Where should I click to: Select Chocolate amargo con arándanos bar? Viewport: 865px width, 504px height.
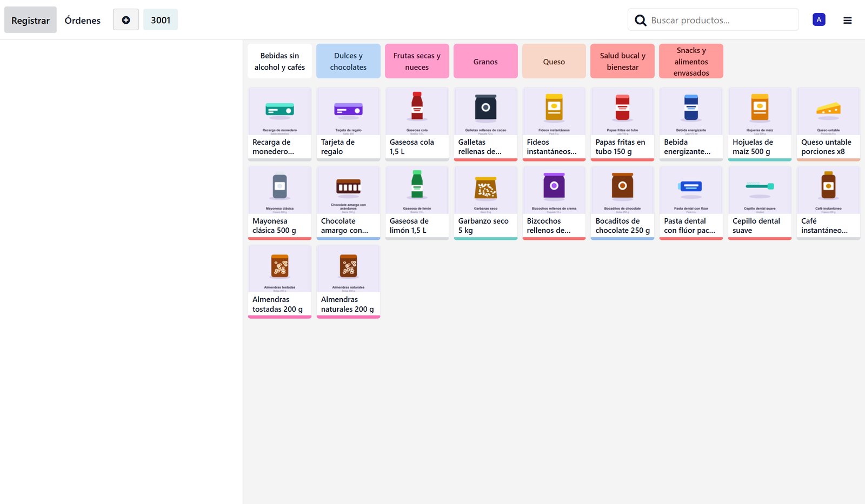348,203
